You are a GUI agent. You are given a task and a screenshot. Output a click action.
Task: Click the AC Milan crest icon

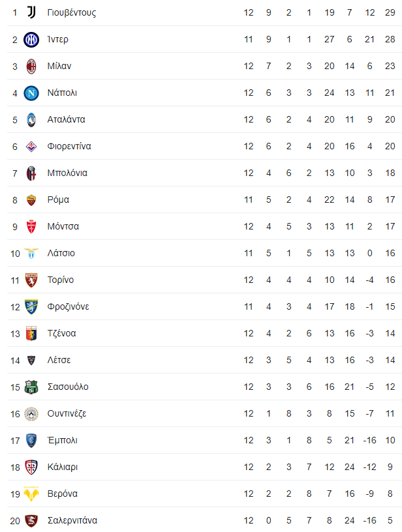click(31, 66)
